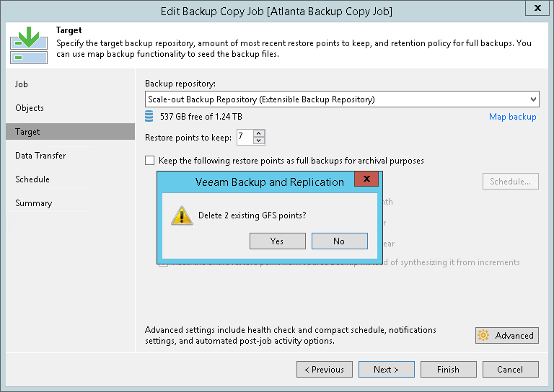554x392 pixels.
Task: Close the Veeam confirmation dialog
Action: pos(367,180)
